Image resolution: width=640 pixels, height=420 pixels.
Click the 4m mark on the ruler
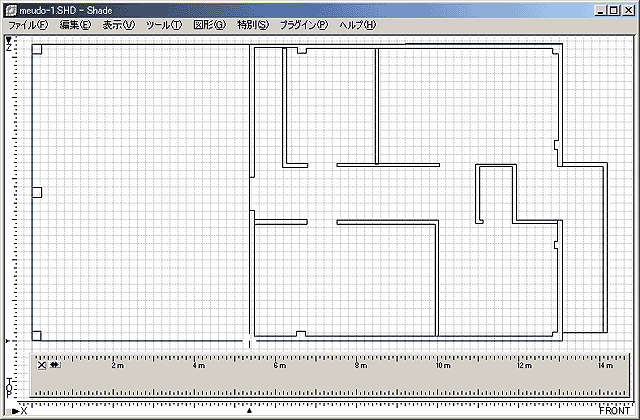(199, 365)
